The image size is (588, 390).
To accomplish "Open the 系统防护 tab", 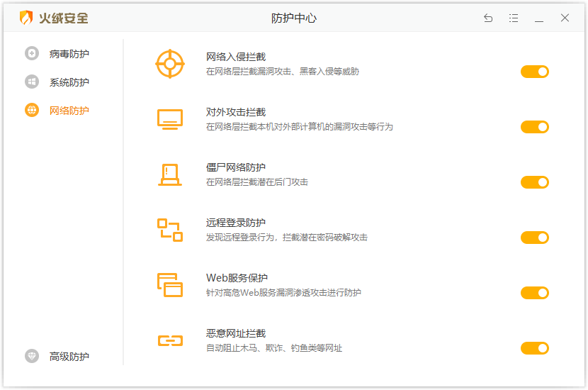I will [x=69, y=82].
